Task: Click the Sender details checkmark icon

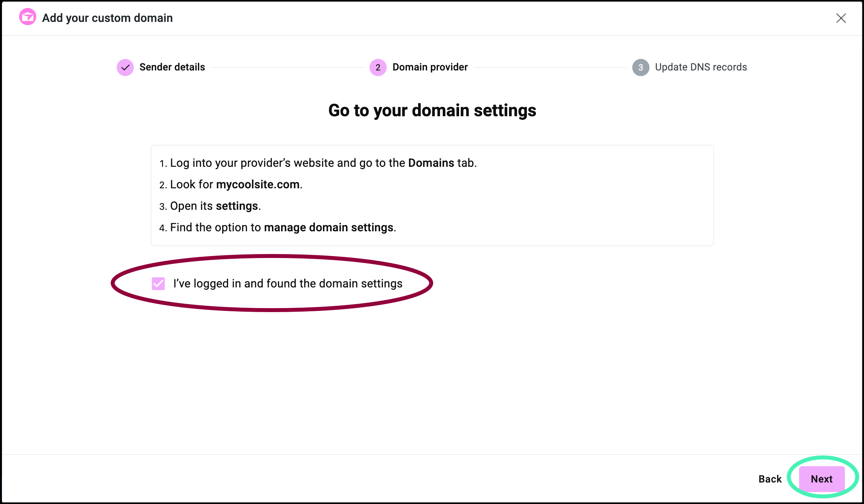Action: click(125, 66)
